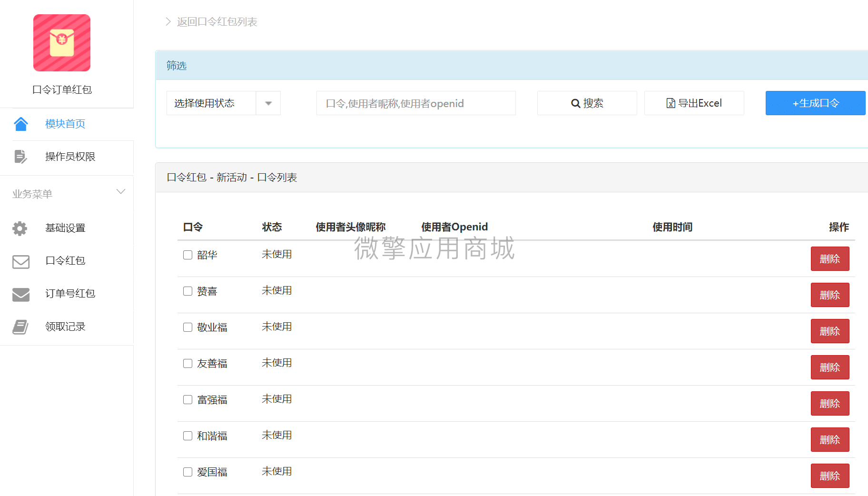
Task: Click the 口令 column header
Action: [193, 227]
